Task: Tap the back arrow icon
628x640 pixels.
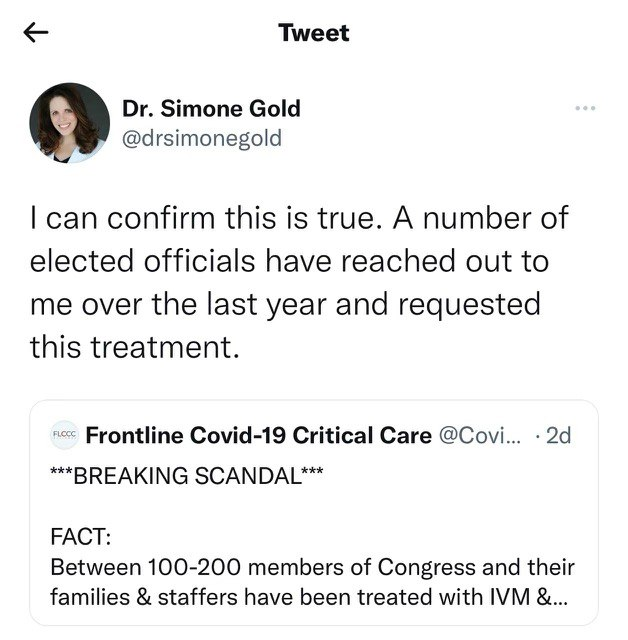Action: tap(36, 33)
